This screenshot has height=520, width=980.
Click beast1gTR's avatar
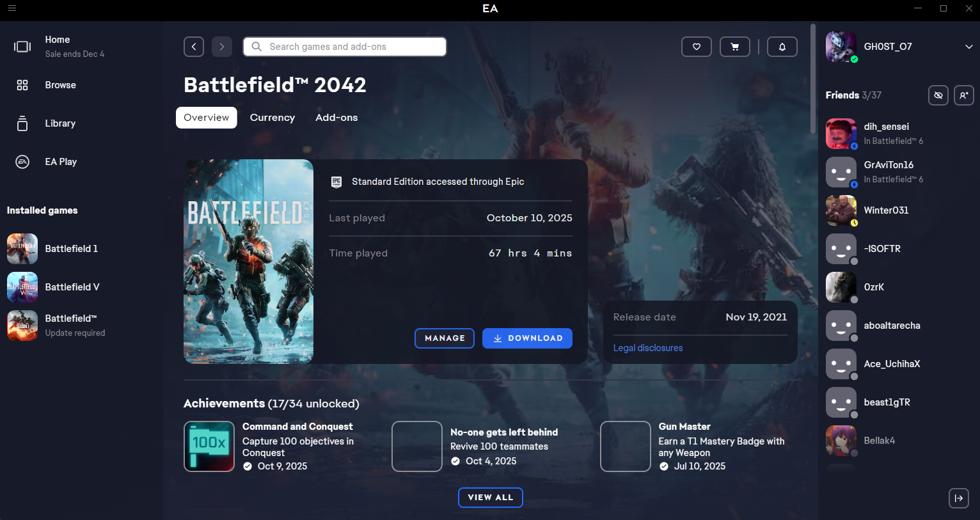point(841,402)
